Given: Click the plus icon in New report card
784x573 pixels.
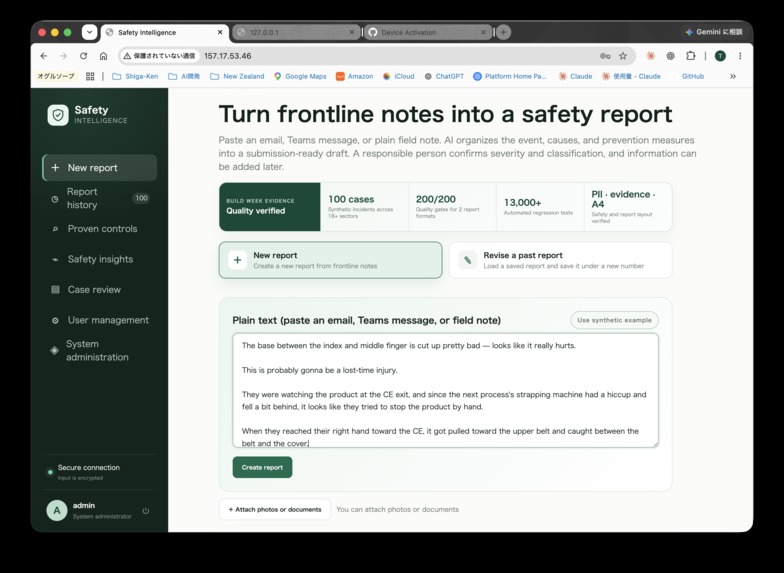Looking at the screenshot, I should pyautogui.click(x=238, y=260).
